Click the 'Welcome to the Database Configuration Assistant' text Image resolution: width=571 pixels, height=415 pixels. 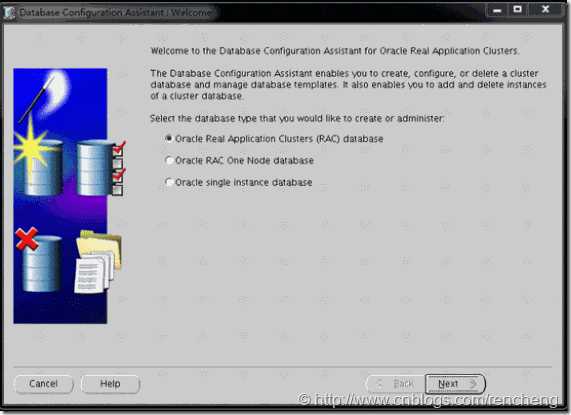(x=335, y=51)
